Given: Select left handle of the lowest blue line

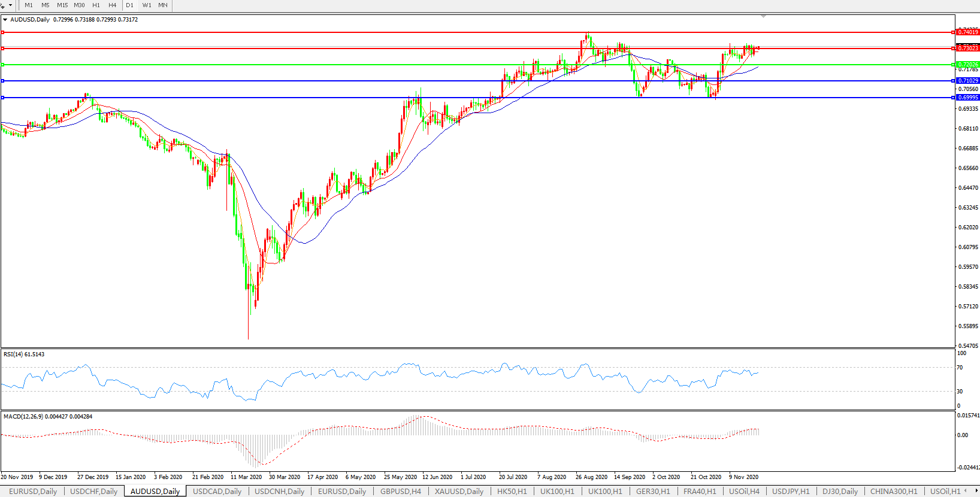Looking at the screenshot, I should pyautogui.click(x=3, y=98).
